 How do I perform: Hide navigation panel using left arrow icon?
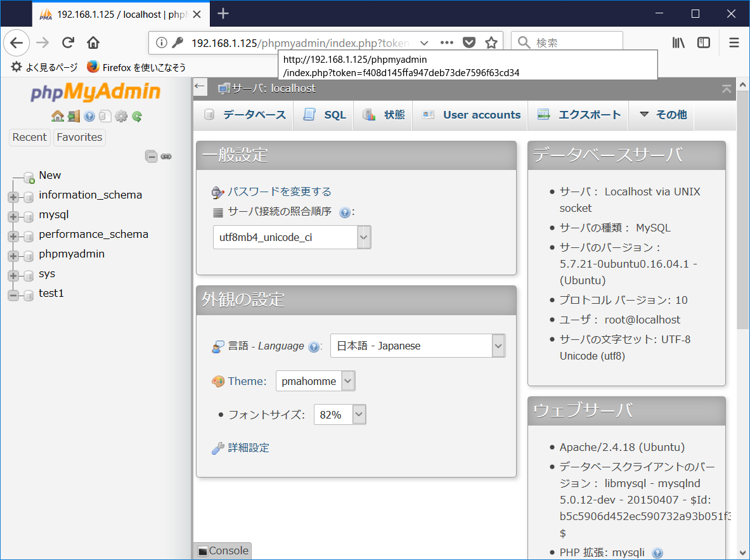point(200,87)
